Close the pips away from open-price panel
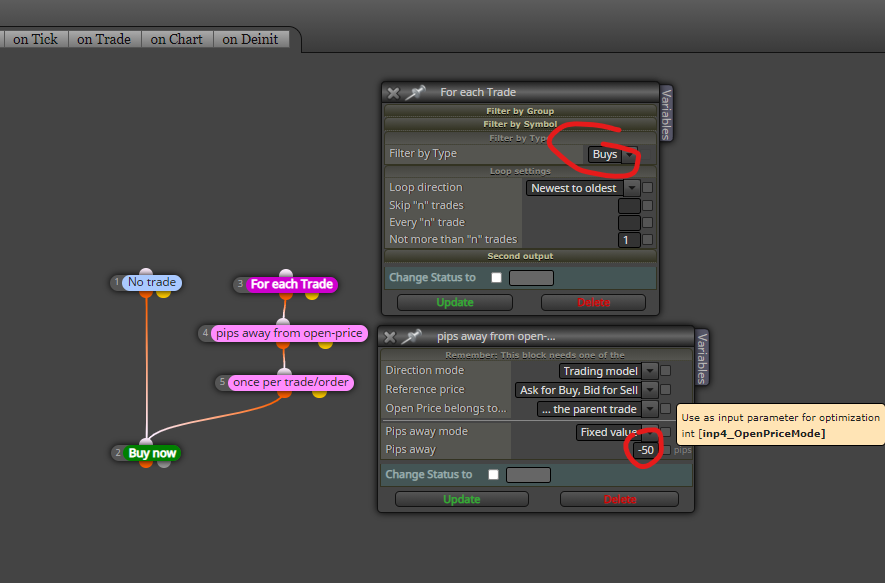Screen dimensions: 885x583 point(390,337)
